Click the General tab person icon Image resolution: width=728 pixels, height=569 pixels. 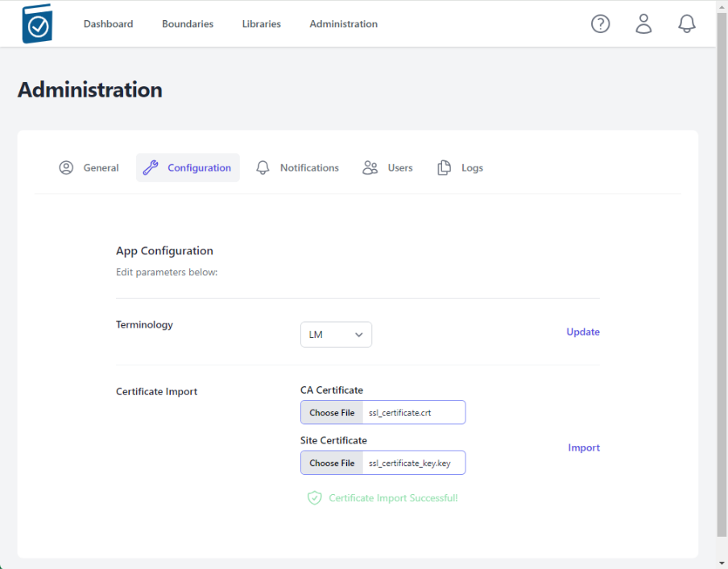pyautogui.click(x=66, y=167)
